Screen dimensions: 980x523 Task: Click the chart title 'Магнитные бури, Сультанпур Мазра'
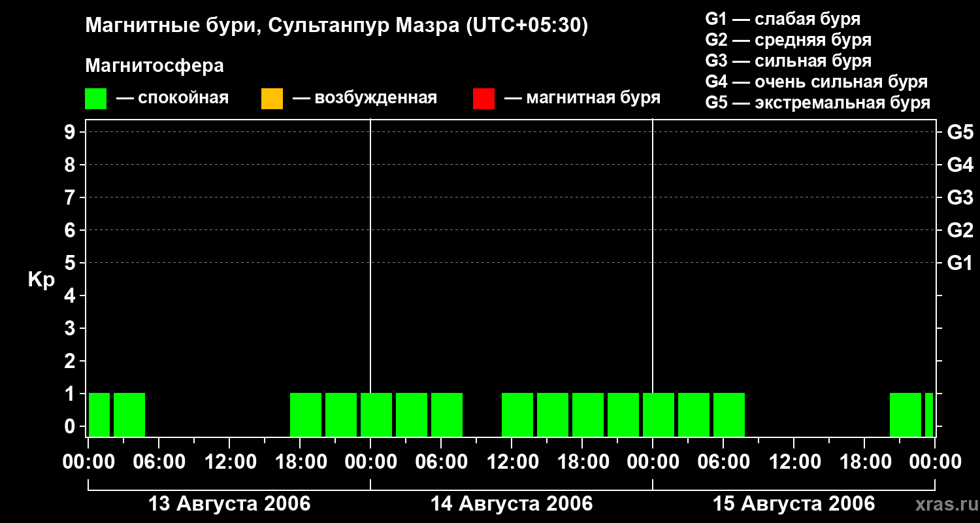[336, 25]
